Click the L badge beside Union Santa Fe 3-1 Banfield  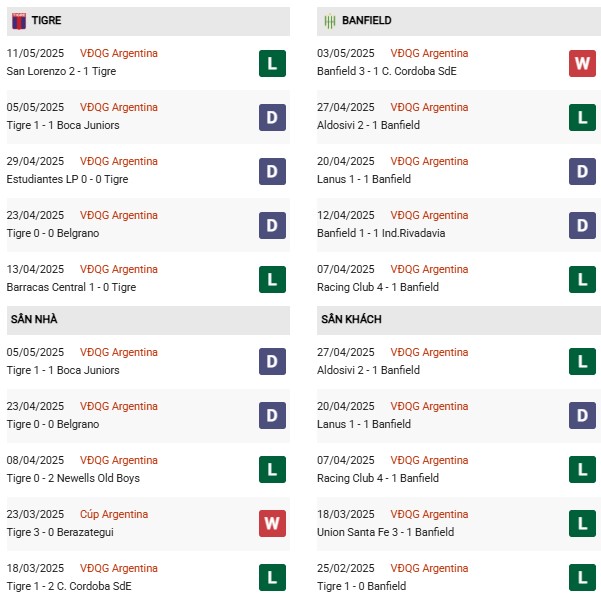[582, 523]
